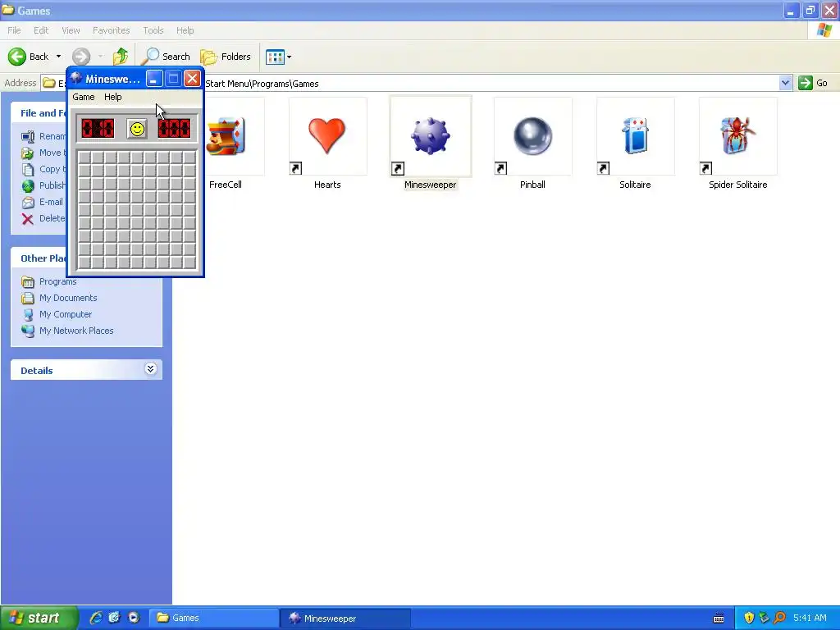Screen dimensions: 840x630
Task: Launch Windows Media Player from Quick Launch
Action: pyautogui.click(x=134, y=618)
